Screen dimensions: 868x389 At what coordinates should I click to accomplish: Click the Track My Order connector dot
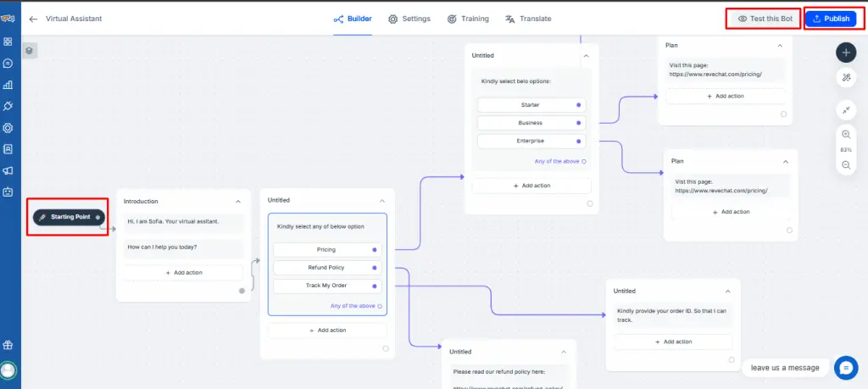pos(375,286)
